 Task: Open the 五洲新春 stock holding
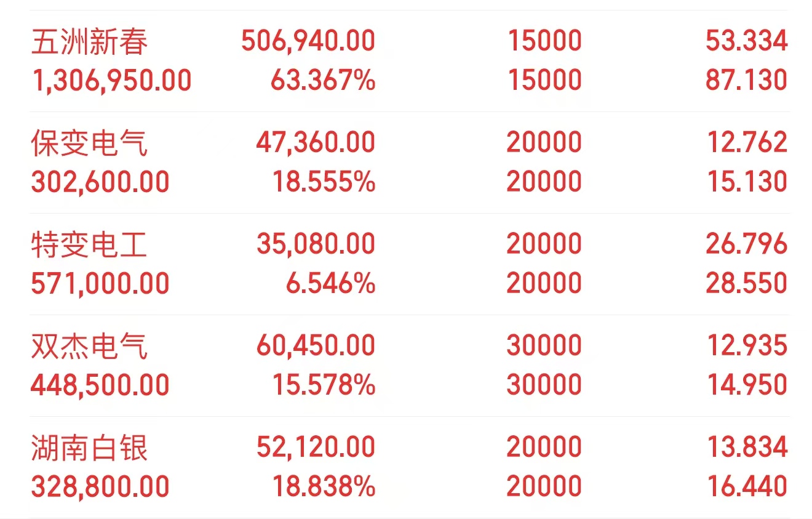[x=90, y=42]
